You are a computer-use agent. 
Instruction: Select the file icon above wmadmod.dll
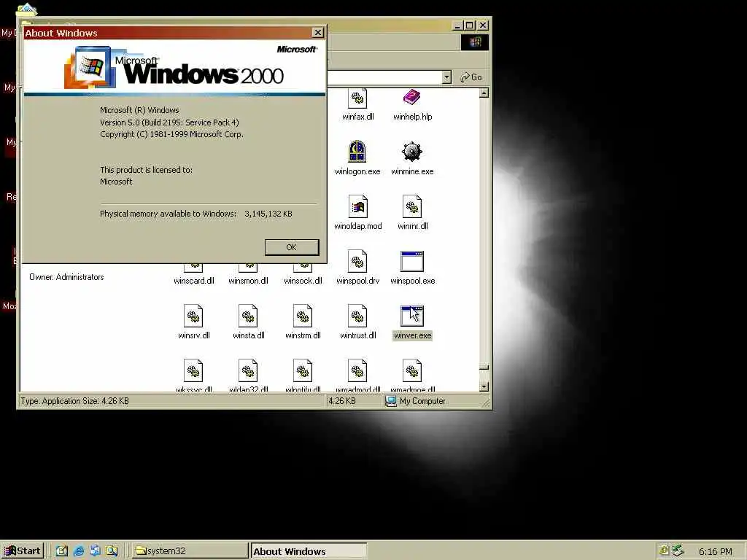click(357, 370)
